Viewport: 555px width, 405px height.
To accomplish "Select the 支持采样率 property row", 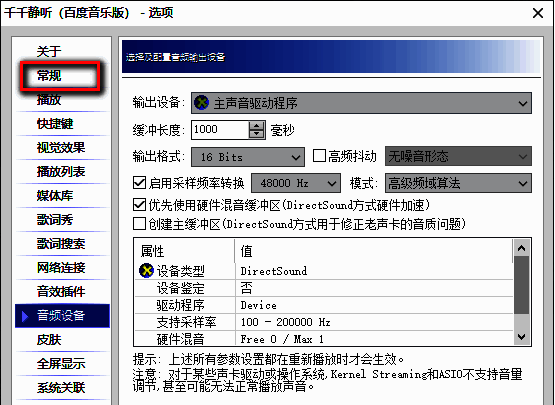I will pos(324,322).
